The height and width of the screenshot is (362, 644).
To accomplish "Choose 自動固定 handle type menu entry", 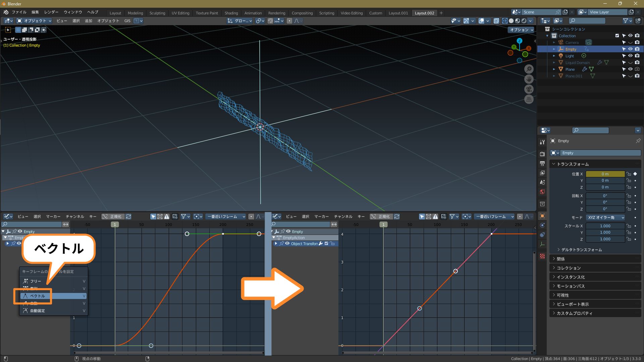I will click(38, 311).
